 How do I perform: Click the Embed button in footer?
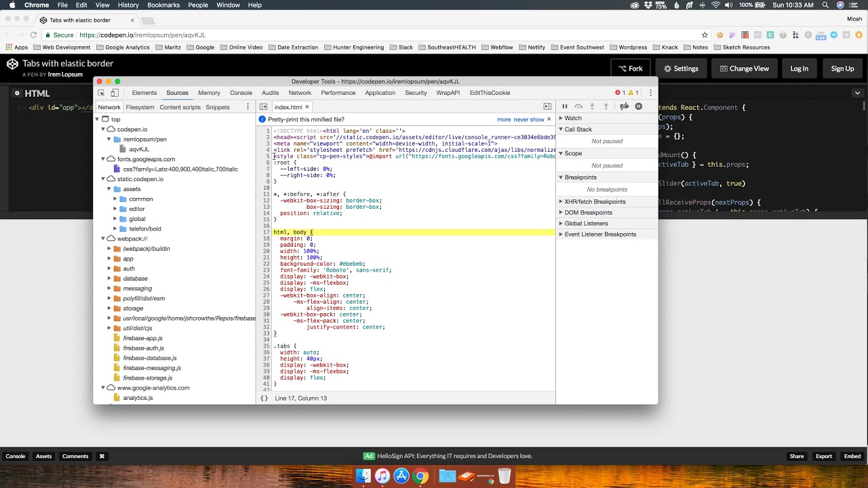click(852, 456)
